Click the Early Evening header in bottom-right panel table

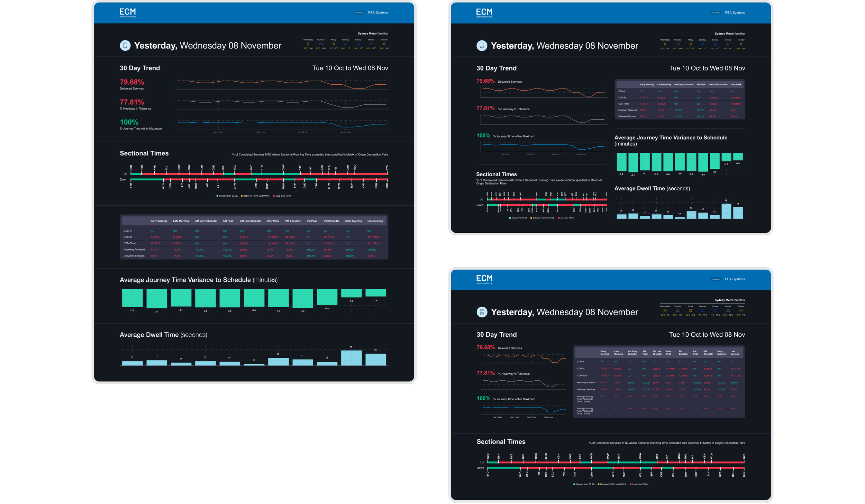click(x=721, y=352)
